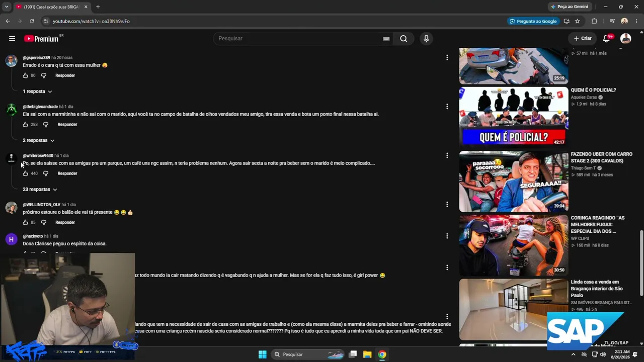Like @whiterose9630's comment with 440 likes

click(25, 173)
